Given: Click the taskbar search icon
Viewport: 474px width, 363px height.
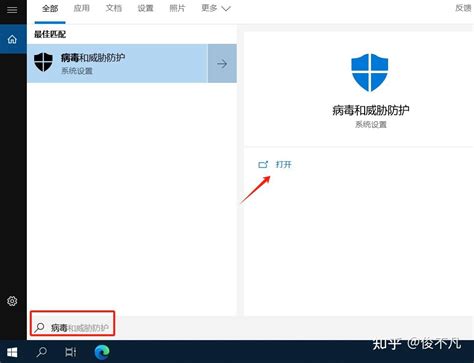Looking at the screenshot, I should click(42, 352).
